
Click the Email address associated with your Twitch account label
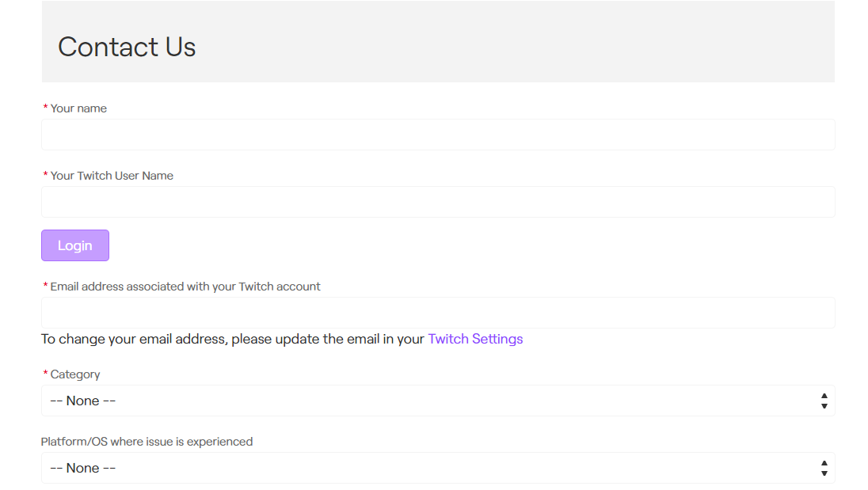pos(185,287)
